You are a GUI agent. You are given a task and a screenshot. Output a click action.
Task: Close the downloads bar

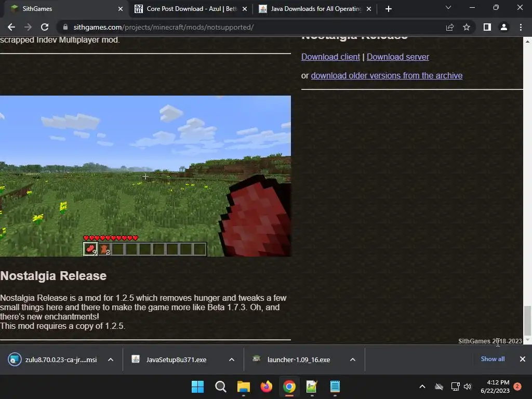click(523, 359)
